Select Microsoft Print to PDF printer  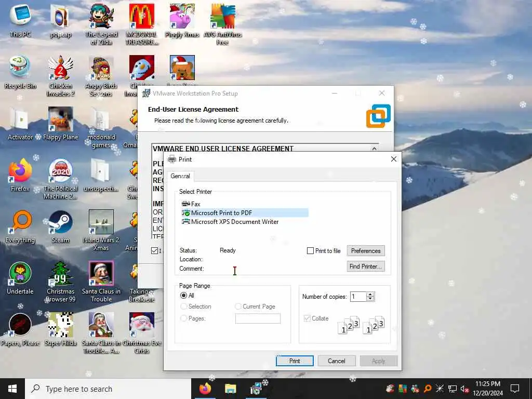(x=245, y=212)
